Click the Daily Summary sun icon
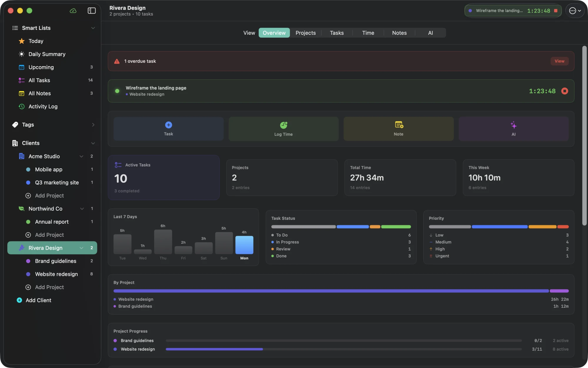The image size is (588, 368). click(21, 54)
